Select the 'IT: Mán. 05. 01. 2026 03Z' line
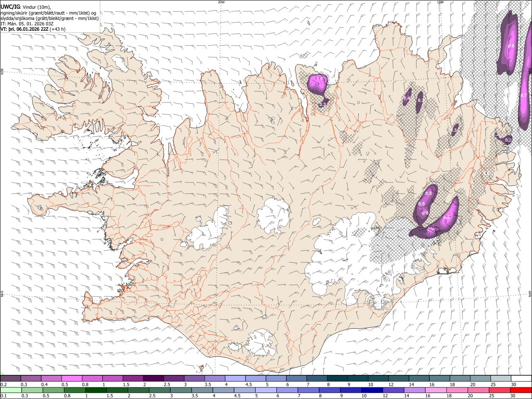This screenshot has height=399, width=532. tap(27, 24)
